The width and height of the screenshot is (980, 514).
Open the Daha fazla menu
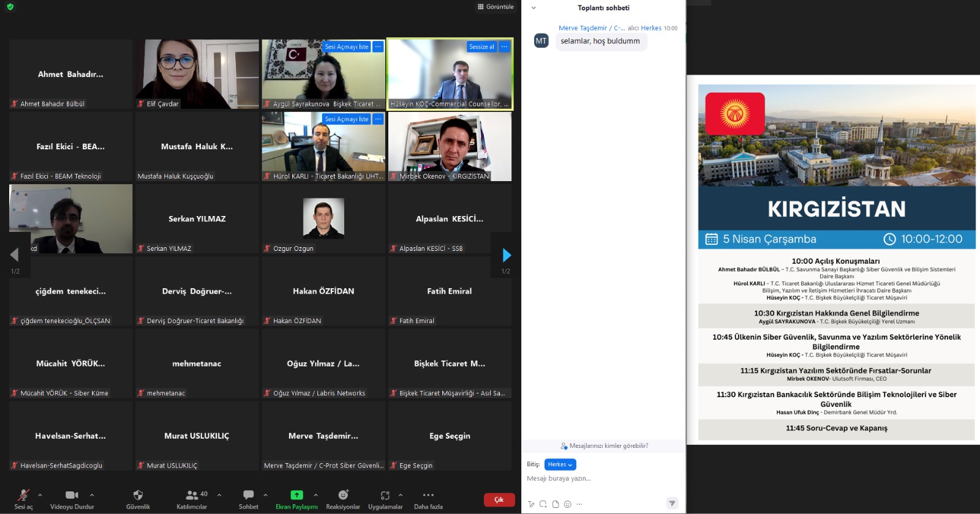pos(428,495)
